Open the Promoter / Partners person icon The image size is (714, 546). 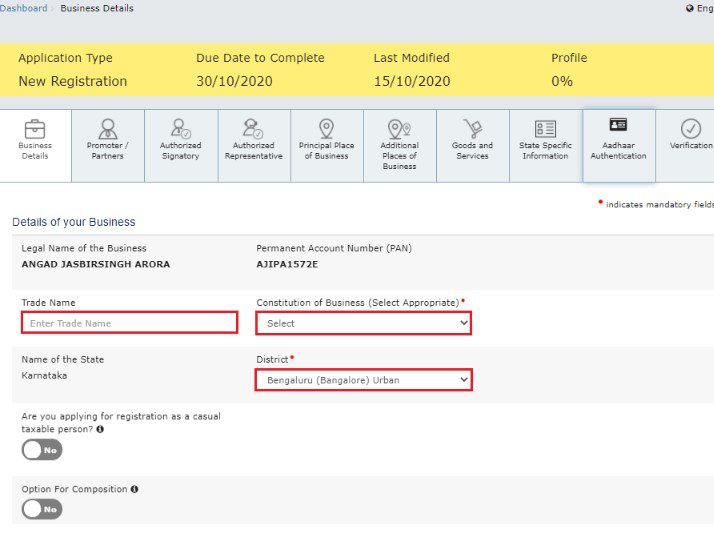pyautogui.click(x=107, y=129)
